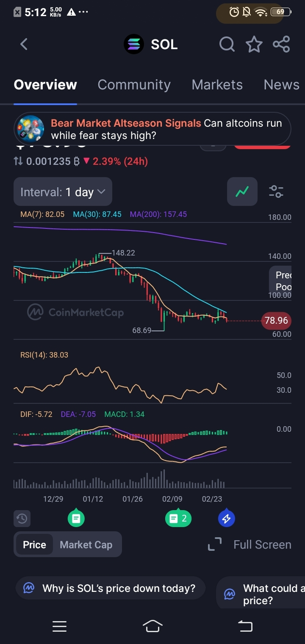Tap the 68.69 low price marker

coord(141,330)
